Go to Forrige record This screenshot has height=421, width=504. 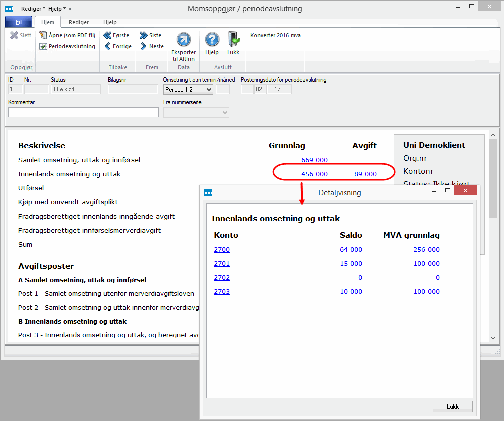point(107,46)
